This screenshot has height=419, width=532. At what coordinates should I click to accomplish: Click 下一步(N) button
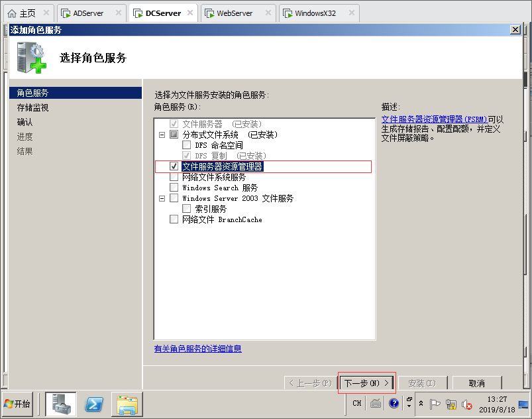[367, 383]
